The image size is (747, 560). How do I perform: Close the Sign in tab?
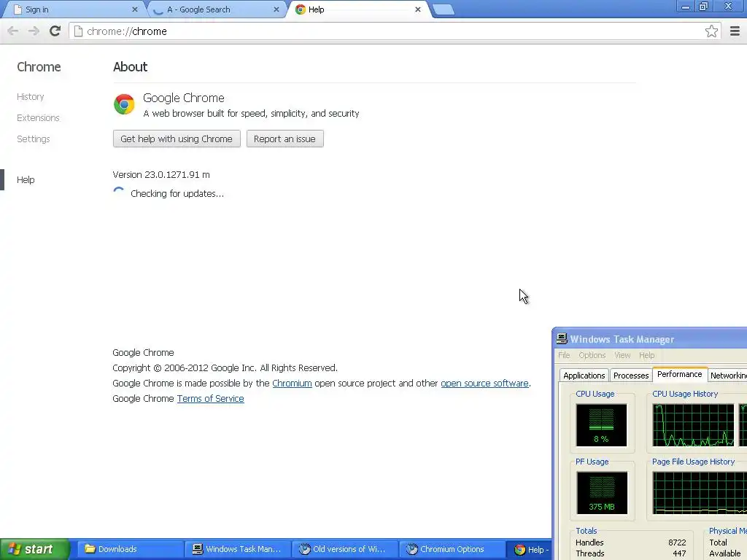135,9
